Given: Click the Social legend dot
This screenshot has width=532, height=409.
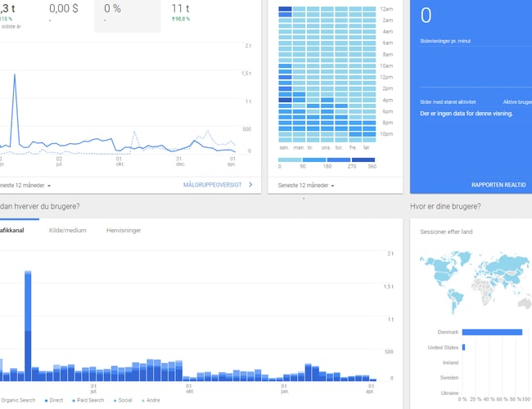Looking at the screenshot, I should (x=113, y=400).
